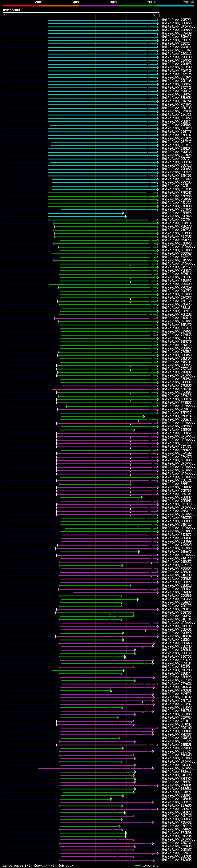Select hit label UniRef100_A5BDX4
The width and height of the screenshot is (197, 868).
[176, 121]
